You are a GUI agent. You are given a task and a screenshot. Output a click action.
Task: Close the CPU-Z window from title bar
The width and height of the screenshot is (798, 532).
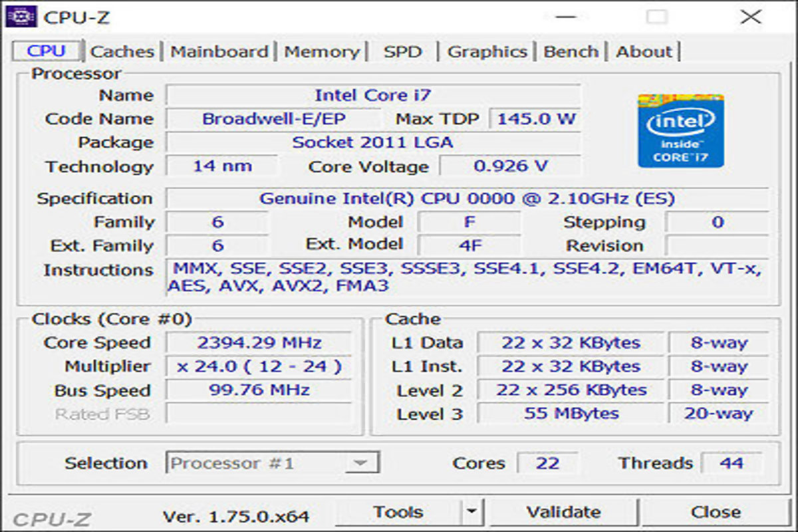coord(751,17)
